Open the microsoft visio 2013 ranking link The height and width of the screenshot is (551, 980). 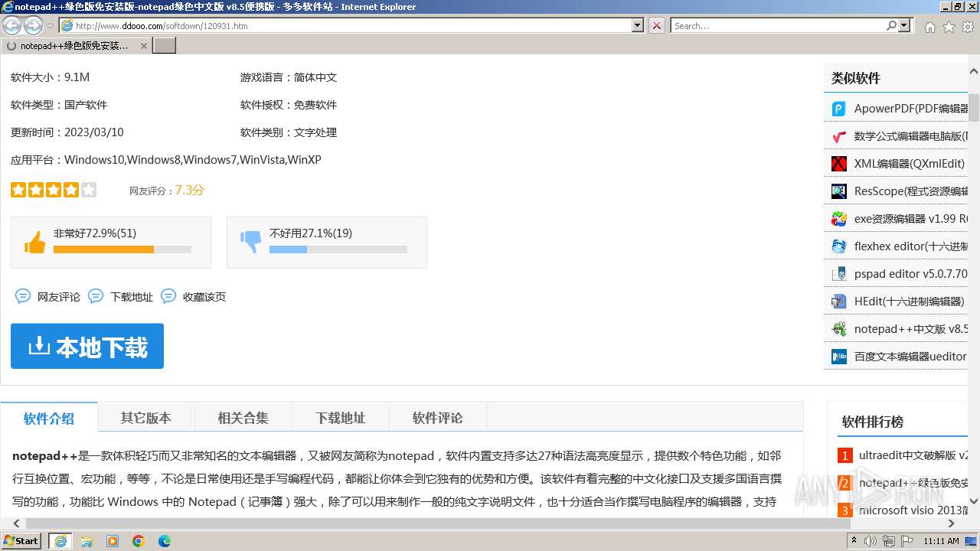[914, 510]
